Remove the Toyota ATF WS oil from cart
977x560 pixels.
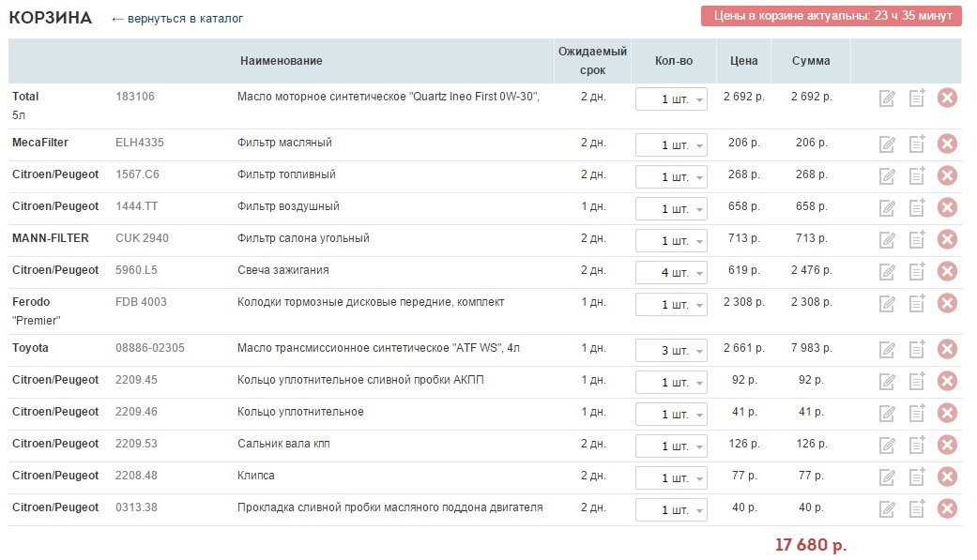point(947,349)
